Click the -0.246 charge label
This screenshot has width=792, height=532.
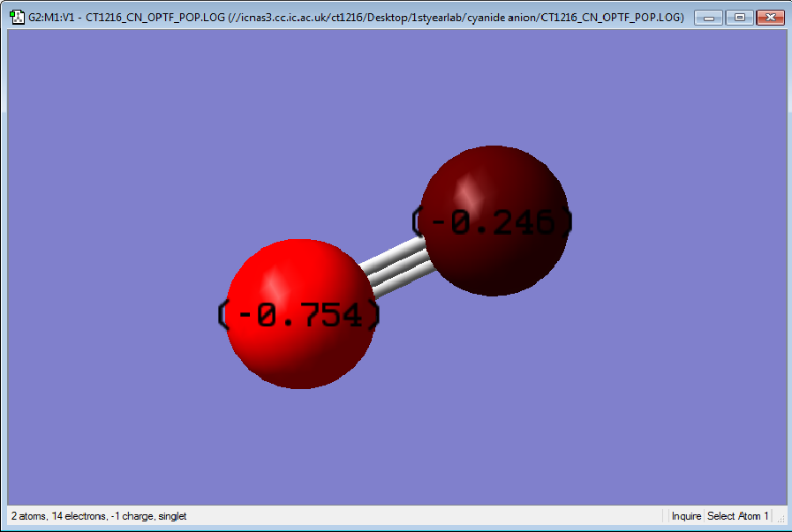493,221
